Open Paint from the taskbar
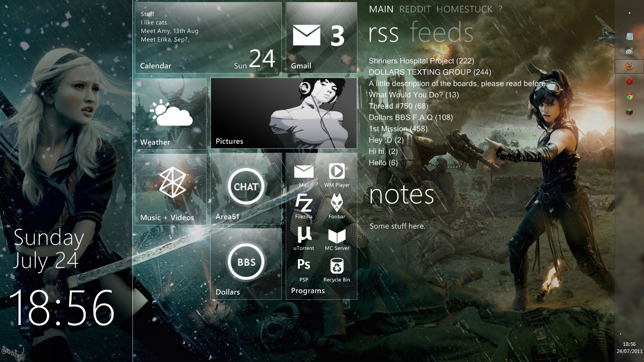 [x=629, y=51]
